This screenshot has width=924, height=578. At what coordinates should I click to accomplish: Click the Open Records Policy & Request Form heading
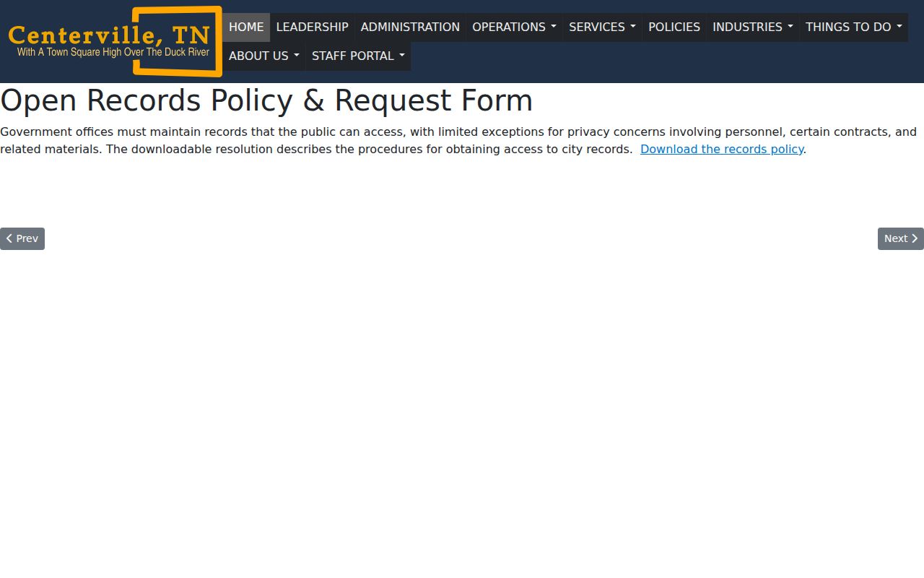tap(266, 100)
